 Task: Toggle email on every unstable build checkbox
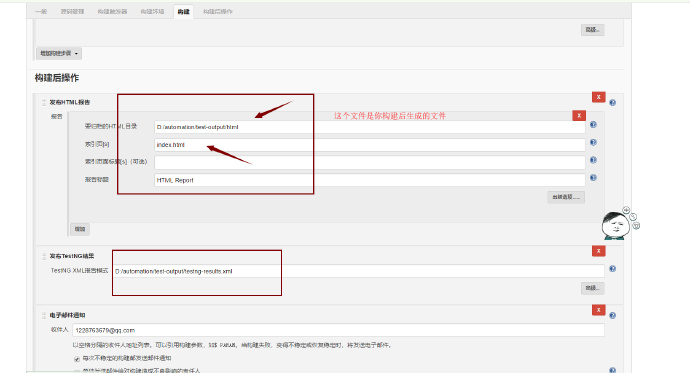tap(77, 359)
